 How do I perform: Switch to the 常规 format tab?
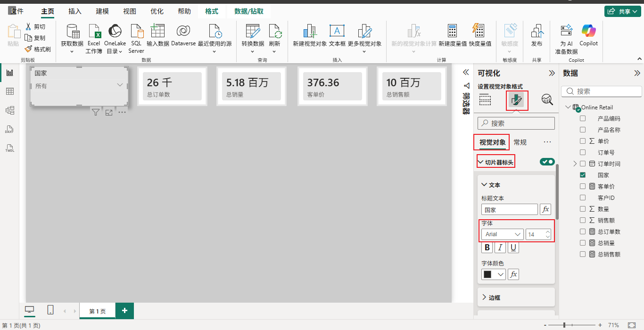pyautogui.click(x=520, y=142)
